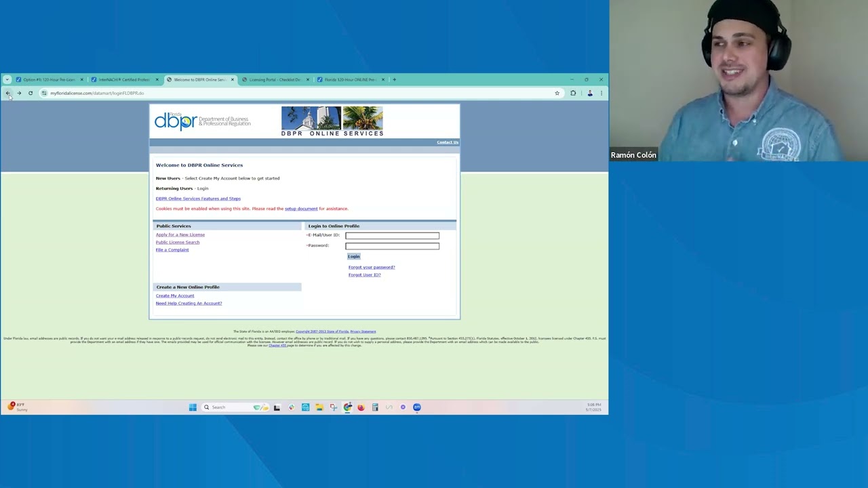Close the Florida 120-Hour ONLINE Pre tab
This screenshot has height=488, width=868.
(382, 79)
